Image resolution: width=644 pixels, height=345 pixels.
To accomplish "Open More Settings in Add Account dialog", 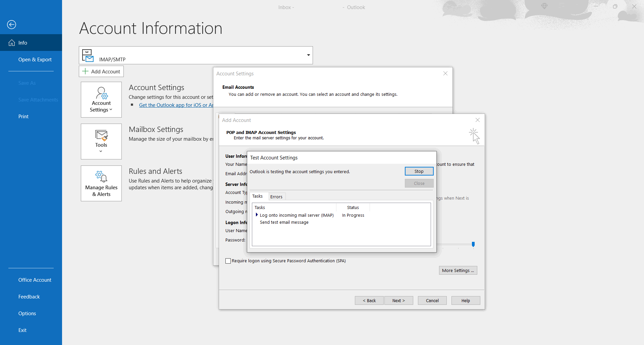I will pyautogui.click(x=458, y=270).
